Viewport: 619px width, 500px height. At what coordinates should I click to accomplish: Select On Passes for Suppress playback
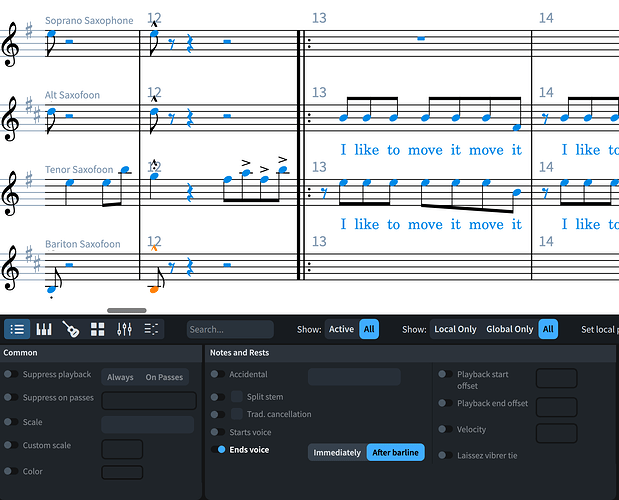point(164,377)
